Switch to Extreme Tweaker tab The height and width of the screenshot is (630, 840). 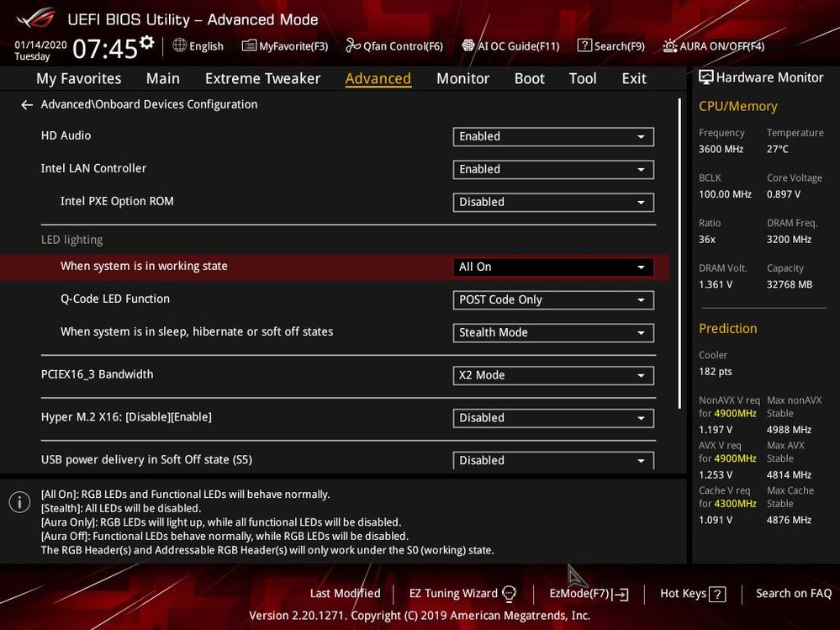click(262, 79)
